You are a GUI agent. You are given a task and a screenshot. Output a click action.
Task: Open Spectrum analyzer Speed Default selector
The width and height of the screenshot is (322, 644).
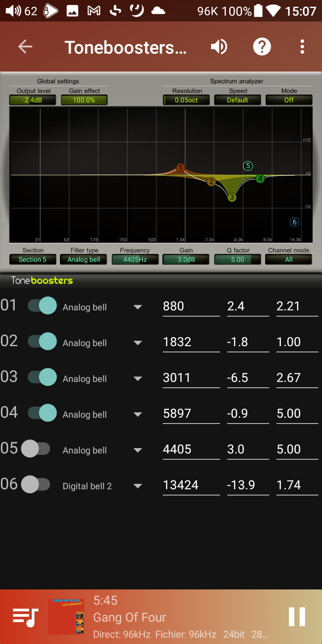[237, 100]
